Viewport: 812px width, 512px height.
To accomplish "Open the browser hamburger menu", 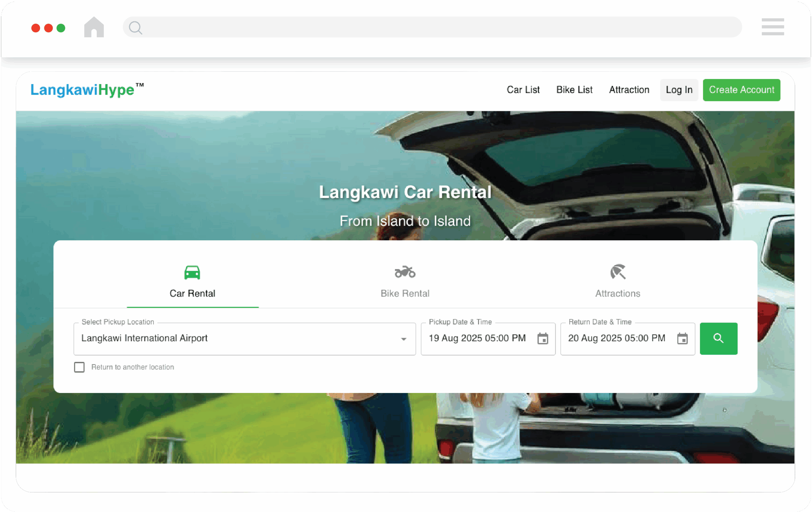I will click(773, 27).
